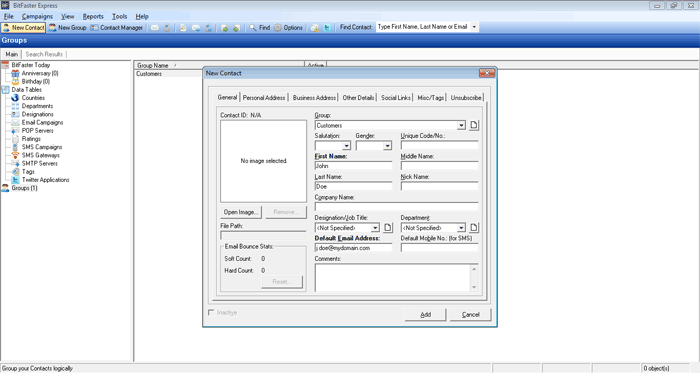Select Data Tables tree node
The image size is (700, 373).
coord(26,90)
